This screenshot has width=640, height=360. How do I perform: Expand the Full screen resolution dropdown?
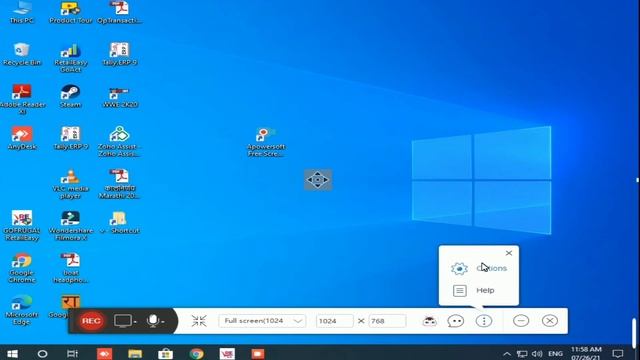[x=262, y=321]
